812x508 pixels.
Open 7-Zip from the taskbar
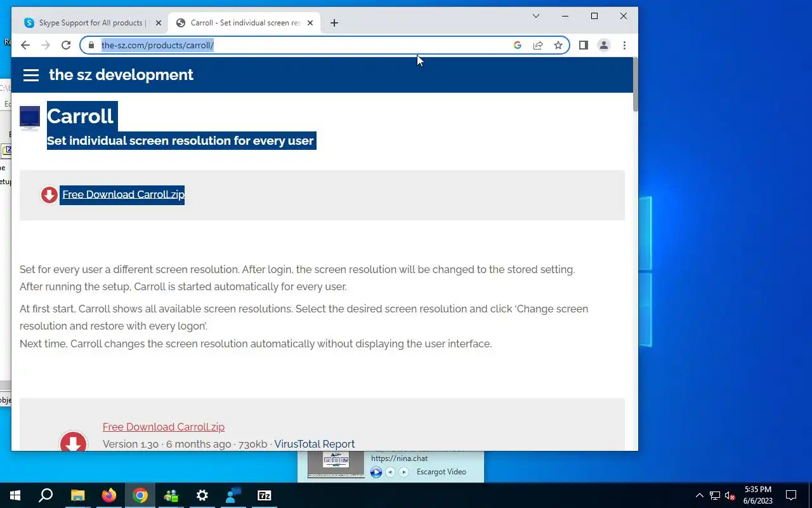(265, 495)
